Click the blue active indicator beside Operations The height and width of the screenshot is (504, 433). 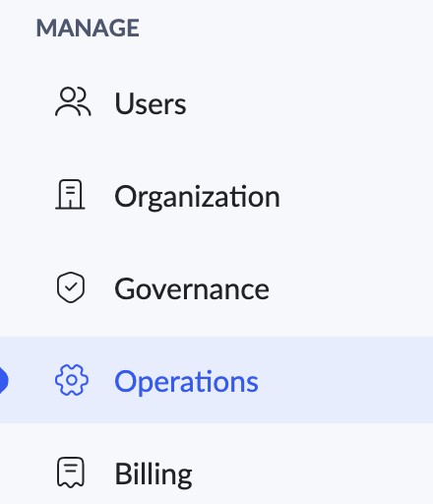(x=4, y=380)
